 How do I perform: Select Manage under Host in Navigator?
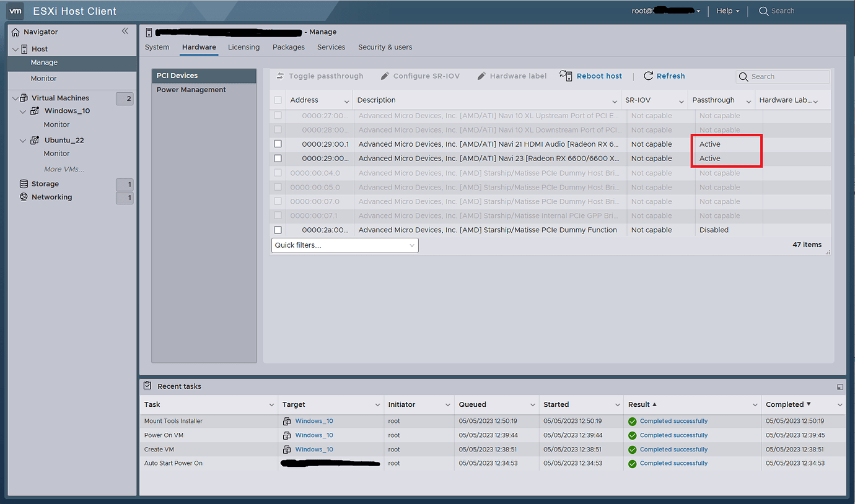pos(72,63)
